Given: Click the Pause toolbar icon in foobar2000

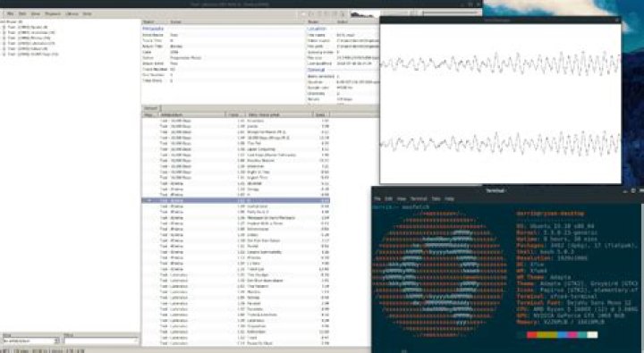Looking at the screenshot, I should [x=318, y=14].
